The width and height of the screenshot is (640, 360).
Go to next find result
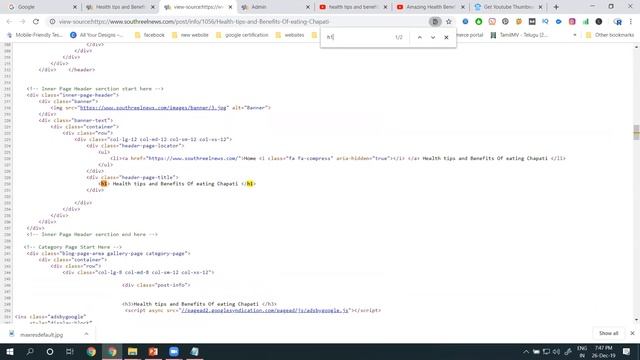[x=433, y=37]
